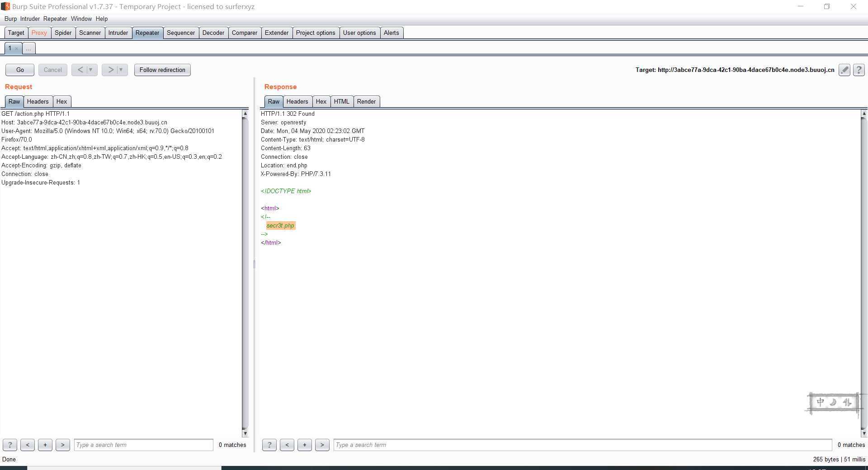The width and height of the screenshot is (868, 470).
Task: Go to previous request search match
Action: [28, 445]
